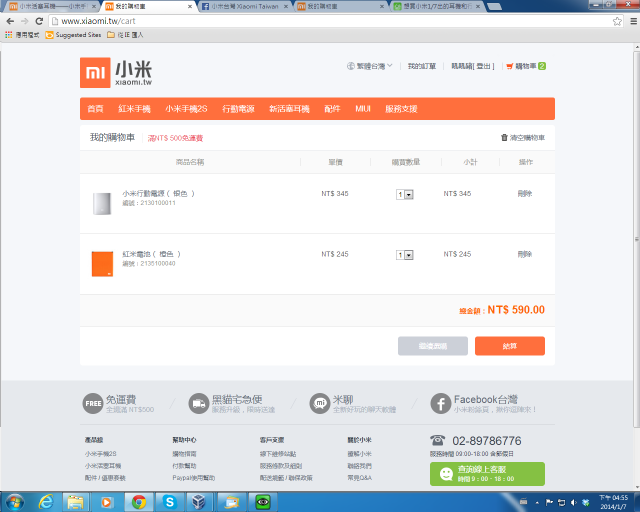Click the orange checkout button

(x=510, y=346)
